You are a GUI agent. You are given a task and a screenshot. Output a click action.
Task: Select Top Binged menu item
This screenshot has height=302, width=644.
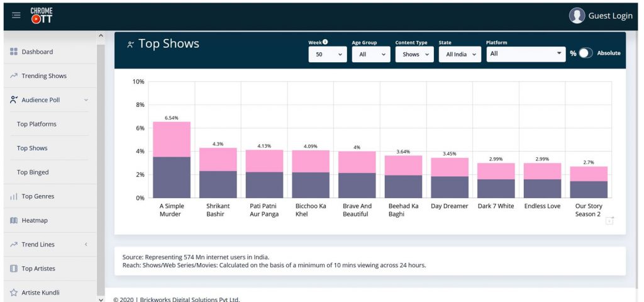[33, 172]
